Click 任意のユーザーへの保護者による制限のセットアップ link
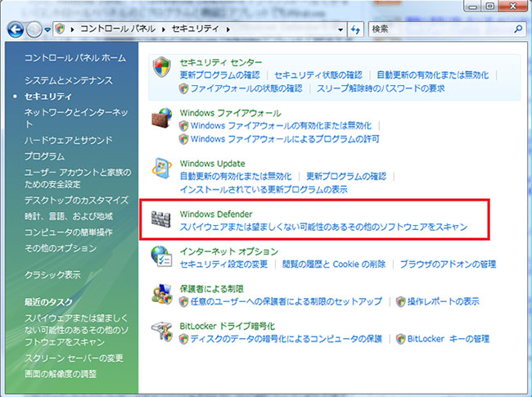The width and height of the screenshot is (532, 397). [286, 302]
